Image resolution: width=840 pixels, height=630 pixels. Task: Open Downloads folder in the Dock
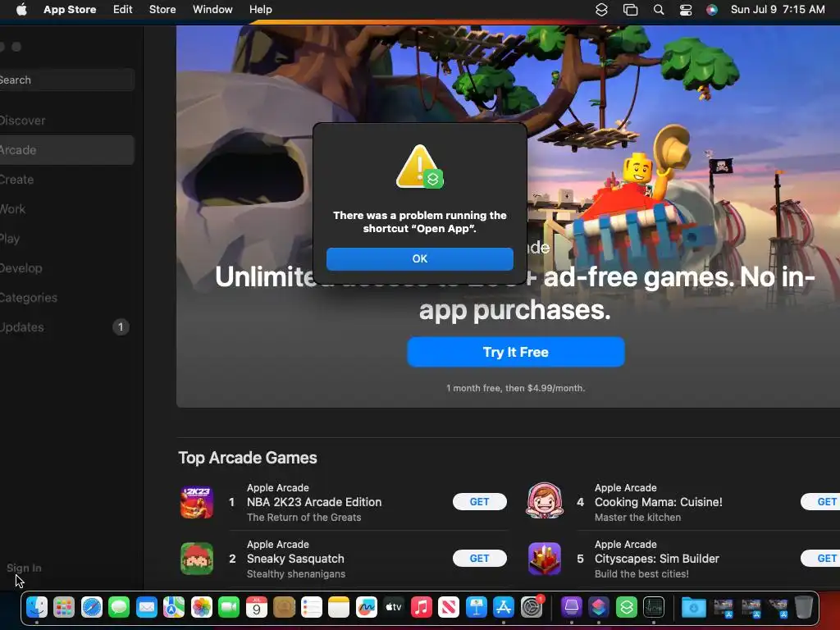693,607
